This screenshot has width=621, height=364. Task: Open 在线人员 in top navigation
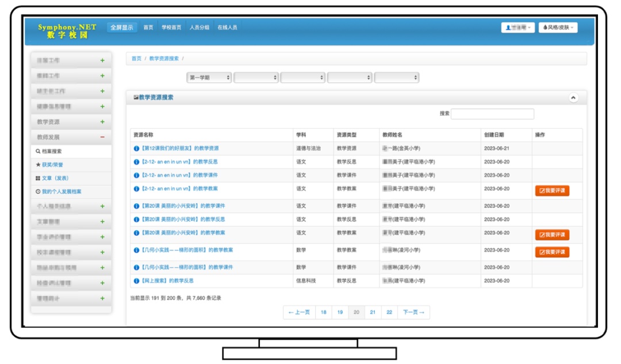coord(227,28)
